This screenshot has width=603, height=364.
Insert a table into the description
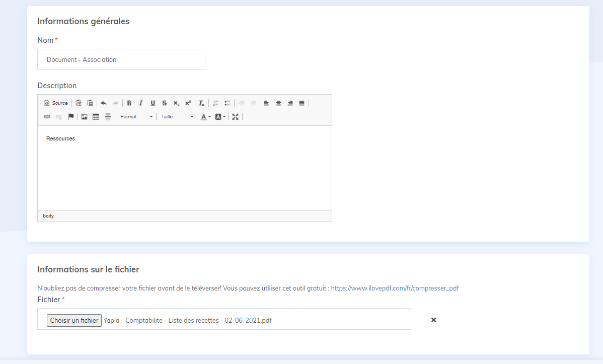point(95,116)
